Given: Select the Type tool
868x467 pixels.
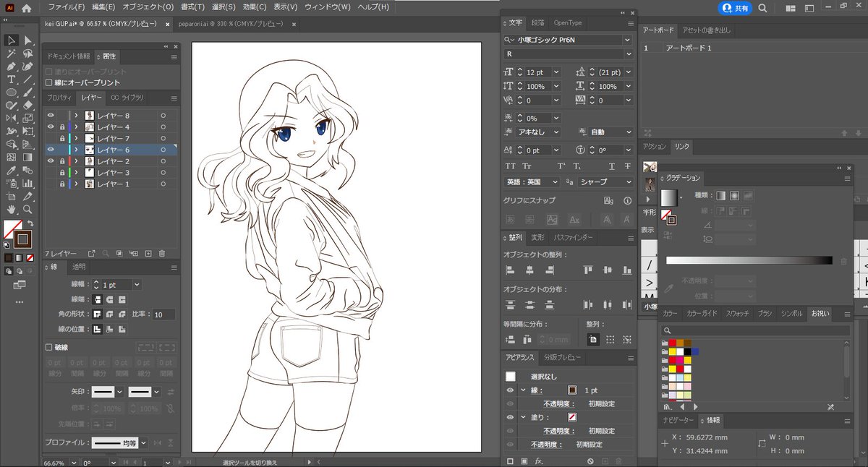Looking at the screenshot, I should 12,80.
